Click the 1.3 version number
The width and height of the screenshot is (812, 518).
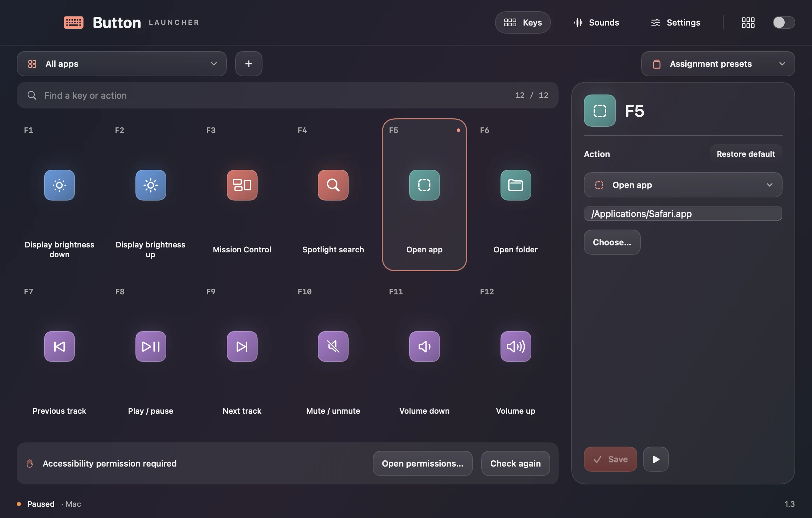tap(789, 504)
